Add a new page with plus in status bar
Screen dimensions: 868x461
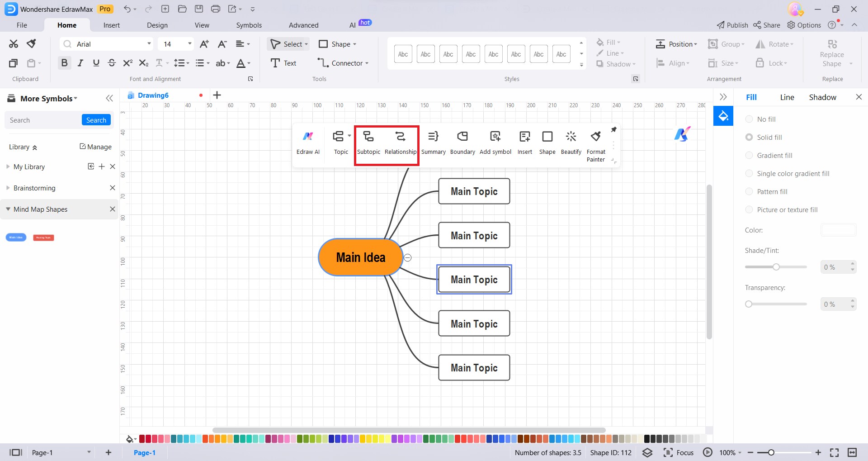[108, 452]
